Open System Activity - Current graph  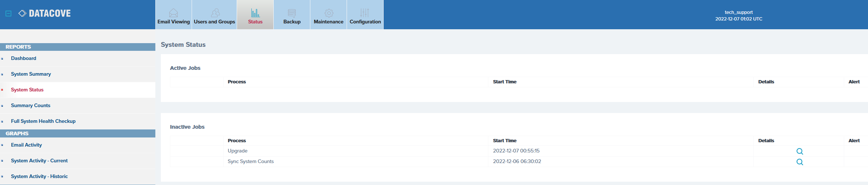click(39, 161)
